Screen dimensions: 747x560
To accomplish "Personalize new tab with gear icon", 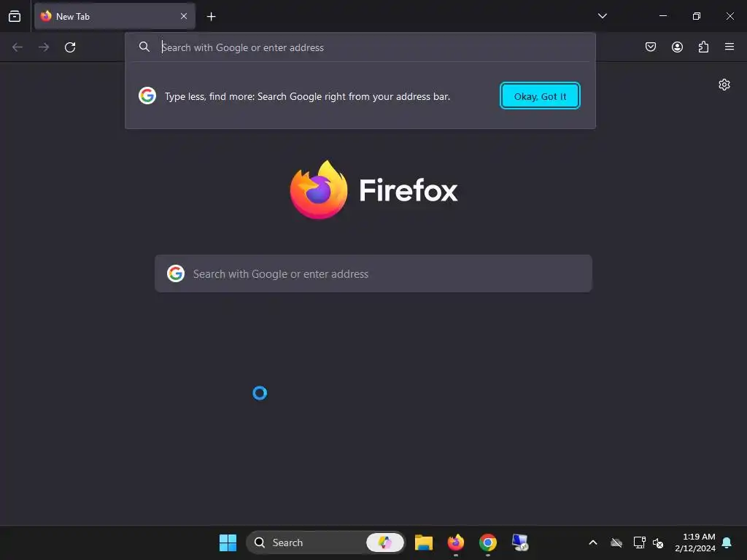I will point(724,85).
